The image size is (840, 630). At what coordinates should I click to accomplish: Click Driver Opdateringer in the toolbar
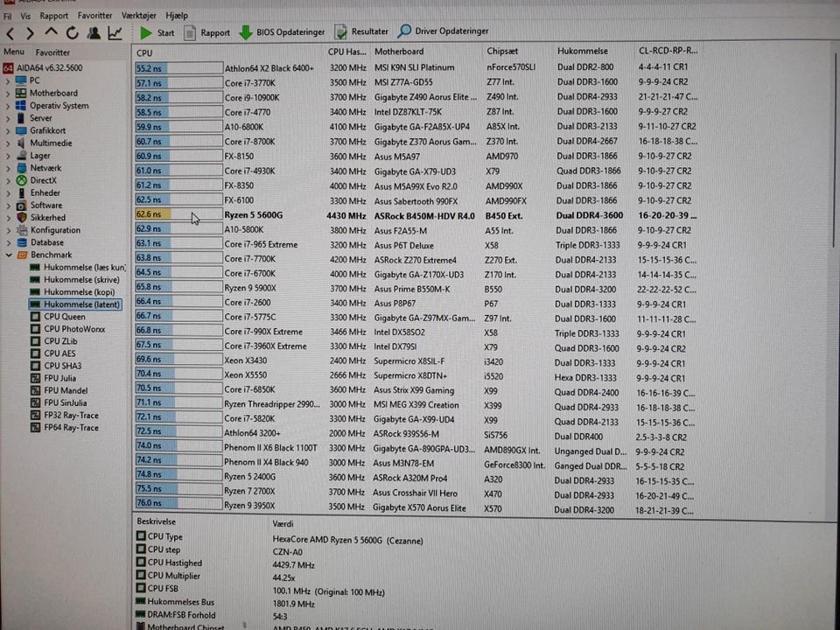[x=443, y=31]
